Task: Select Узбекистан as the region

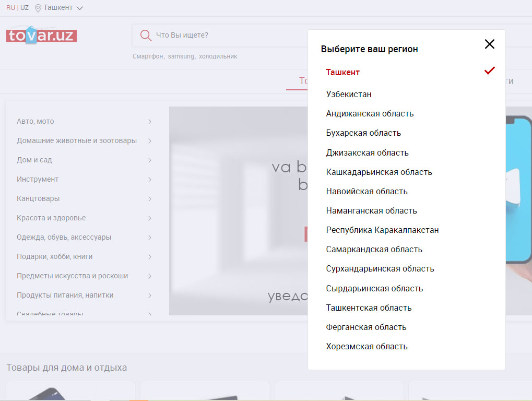Action: [x=349, y=95]
